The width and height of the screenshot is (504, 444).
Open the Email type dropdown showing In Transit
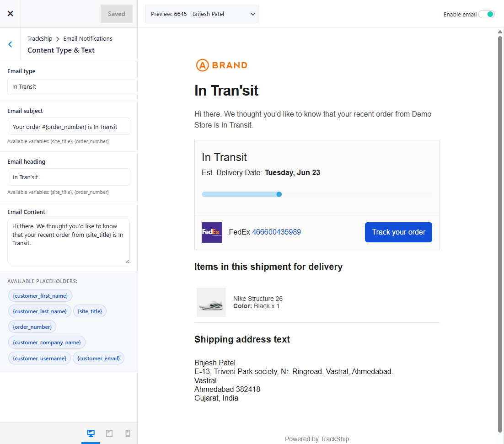pyautogui.click(x=72, y=86)
